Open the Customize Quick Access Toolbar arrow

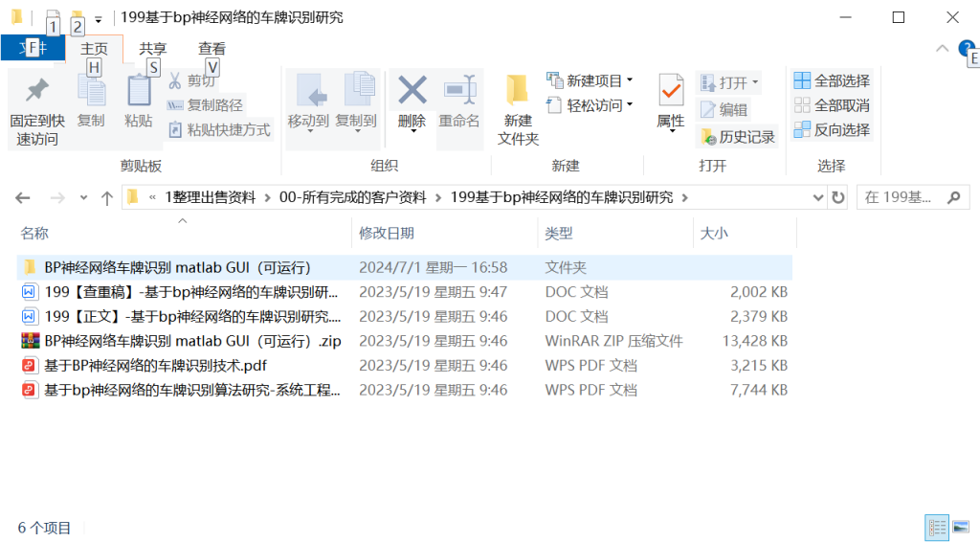99,19
